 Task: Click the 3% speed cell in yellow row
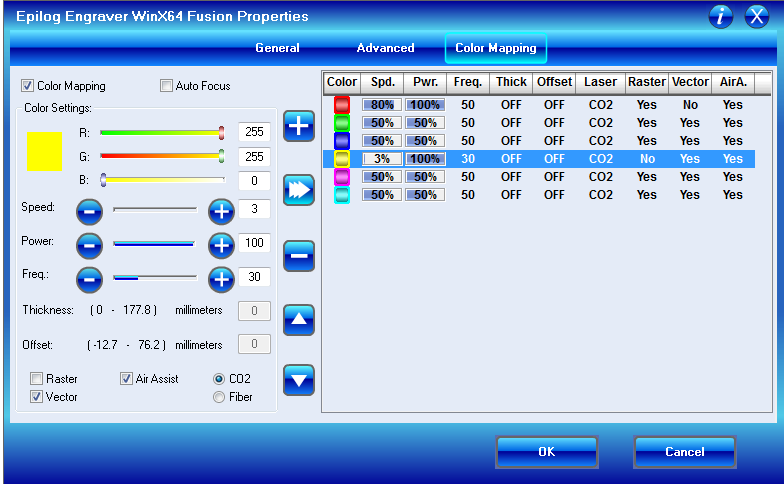tap(382, 159)
